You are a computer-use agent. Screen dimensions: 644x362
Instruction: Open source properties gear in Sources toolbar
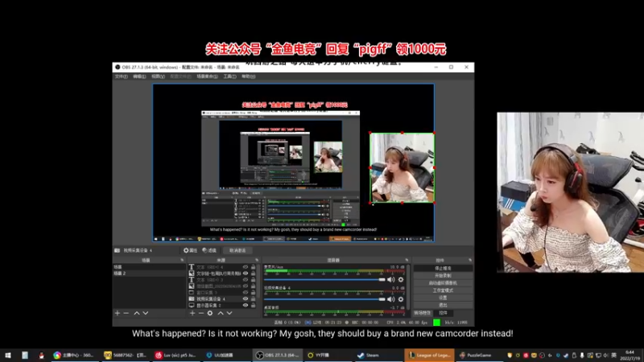coord(210,313)
